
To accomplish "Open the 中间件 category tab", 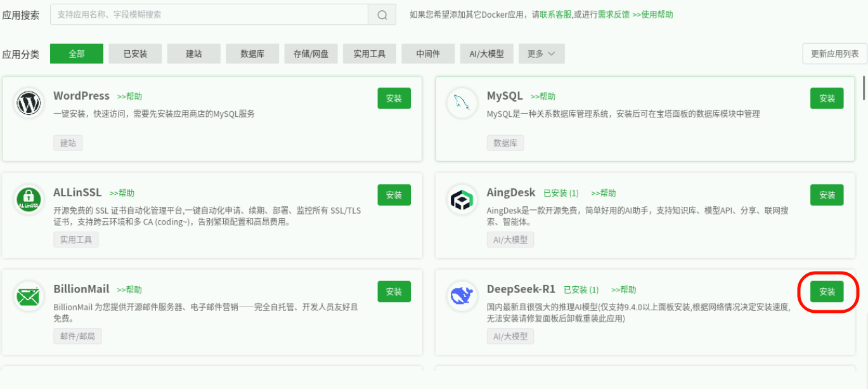I will tap(428, 54).
